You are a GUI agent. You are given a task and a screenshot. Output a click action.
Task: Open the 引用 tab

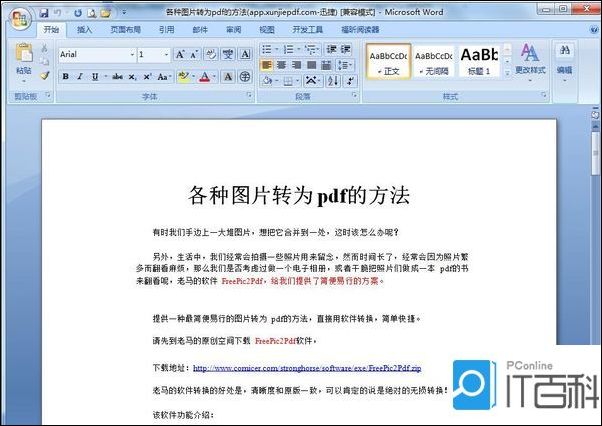[167, 30]
